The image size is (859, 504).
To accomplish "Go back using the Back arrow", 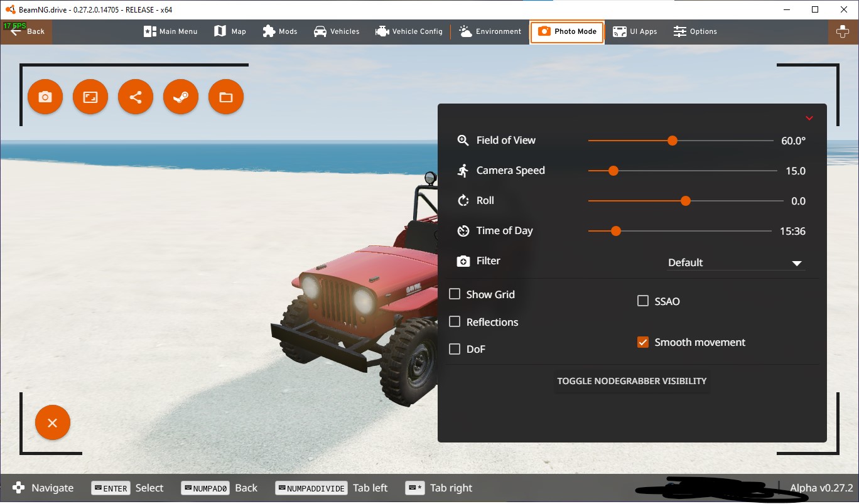I will point(27,31).
